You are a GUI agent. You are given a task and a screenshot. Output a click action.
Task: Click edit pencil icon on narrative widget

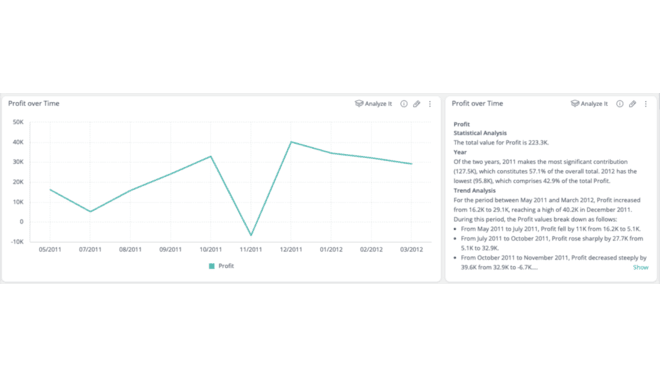point(632,104)
